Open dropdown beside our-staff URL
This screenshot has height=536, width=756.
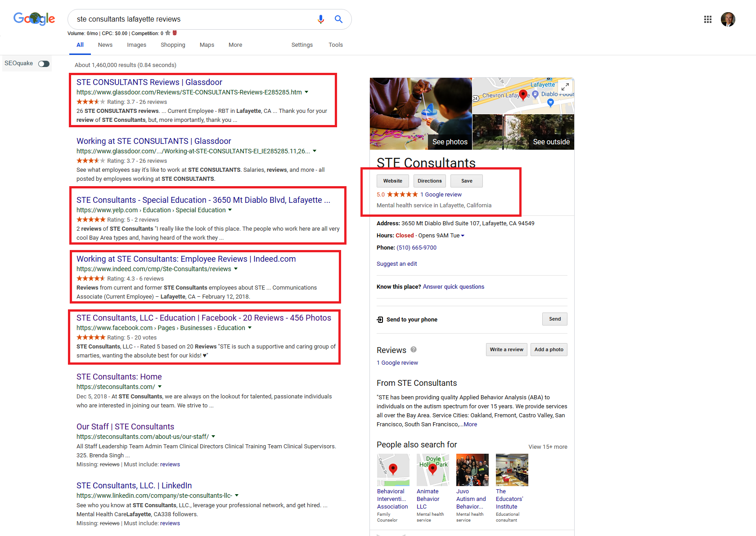click(213, 437)
